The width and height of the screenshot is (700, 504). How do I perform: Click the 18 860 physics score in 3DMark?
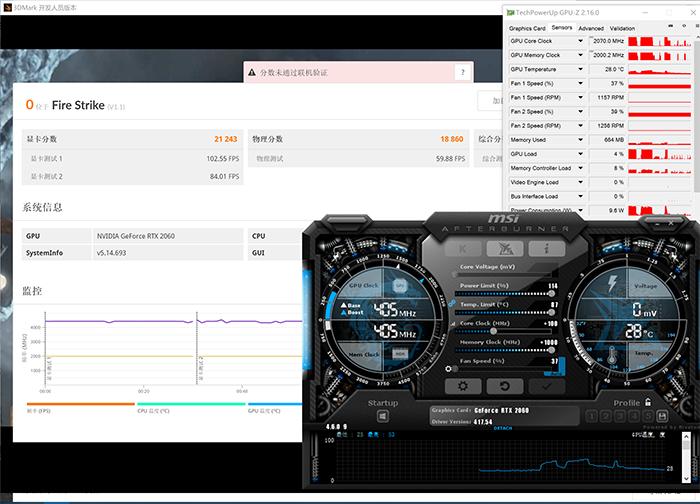tap(452, 139)
